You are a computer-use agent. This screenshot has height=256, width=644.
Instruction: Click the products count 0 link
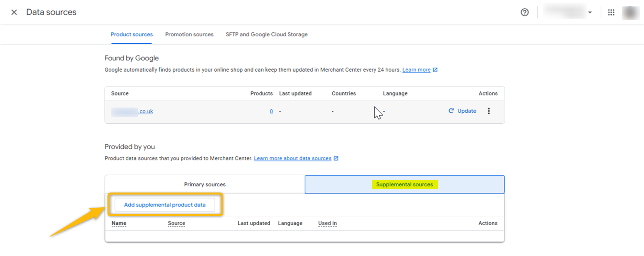click(271, 111)
